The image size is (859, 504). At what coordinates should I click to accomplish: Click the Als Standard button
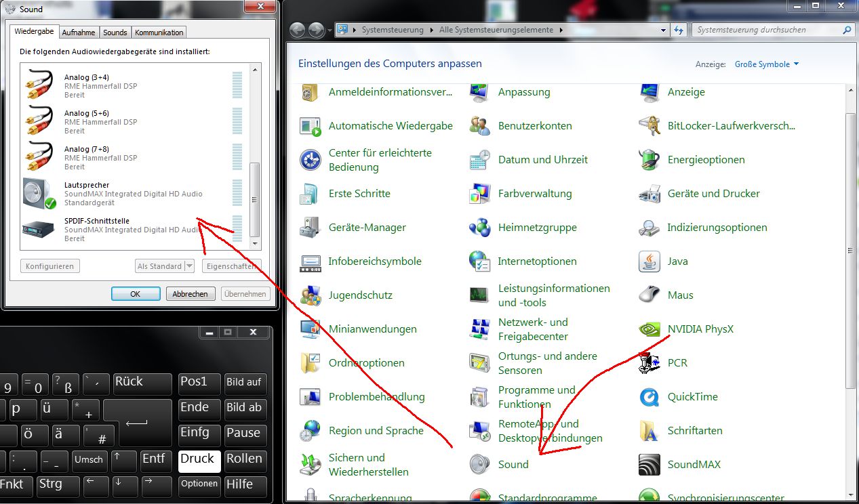[159, 266]
